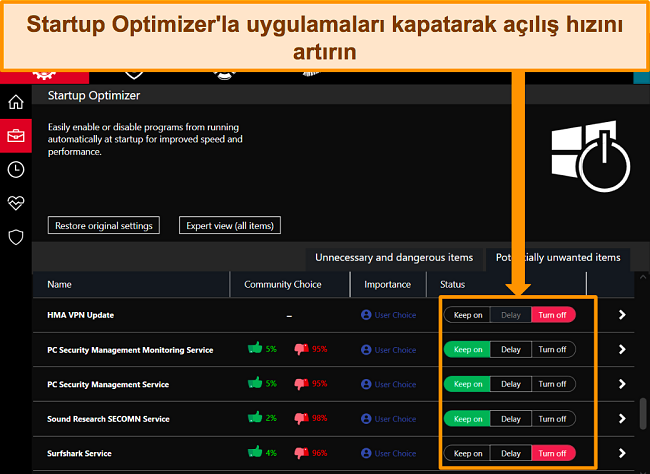Turn off PC Security Management Service
This screenshot has height=474, width=650.
tap(553, 384)
